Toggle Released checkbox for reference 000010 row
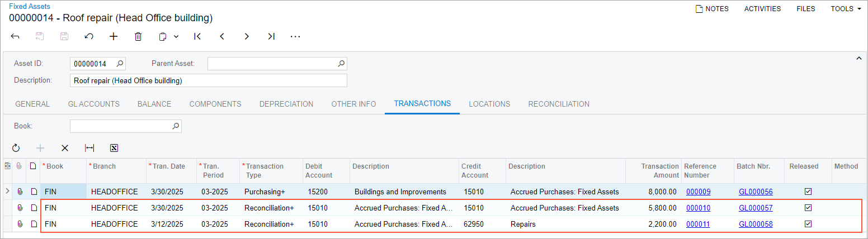Image resolution: width=868 pixels, height=239 pixels. [808, 208]
